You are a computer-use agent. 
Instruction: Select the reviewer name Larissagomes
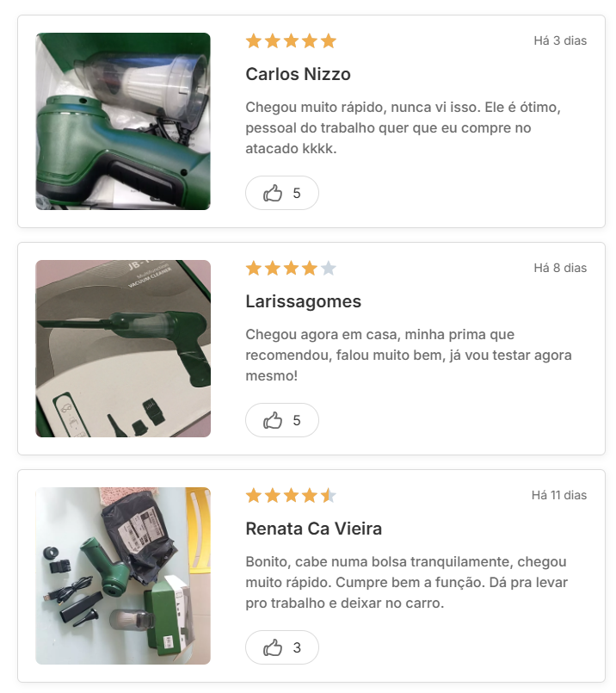tap(304, 301)
